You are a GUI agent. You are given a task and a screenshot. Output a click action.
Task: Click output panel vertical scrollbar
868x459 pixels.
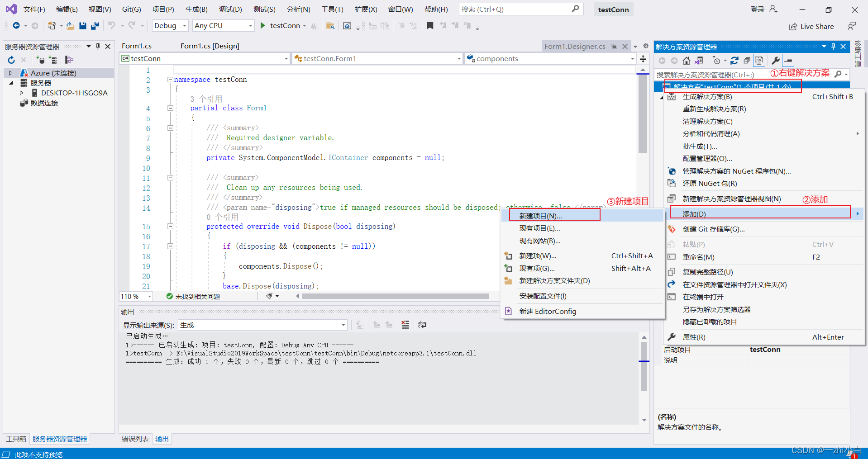pyautogui.click(x=644, y=366)
